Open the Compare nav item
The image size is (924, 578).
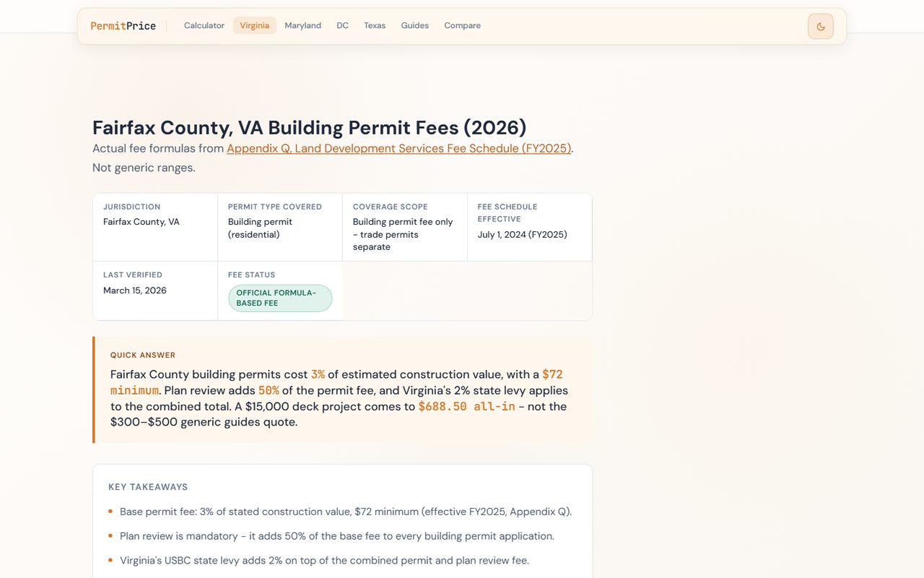[x=463, y=25]
